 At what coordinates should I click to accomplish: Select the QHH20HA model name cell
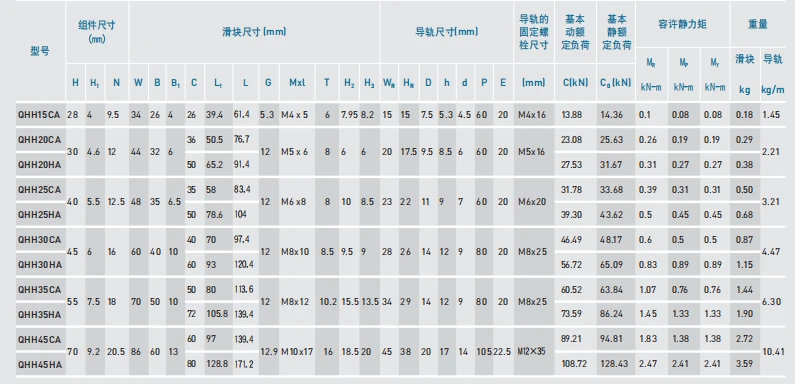(39, 164)
